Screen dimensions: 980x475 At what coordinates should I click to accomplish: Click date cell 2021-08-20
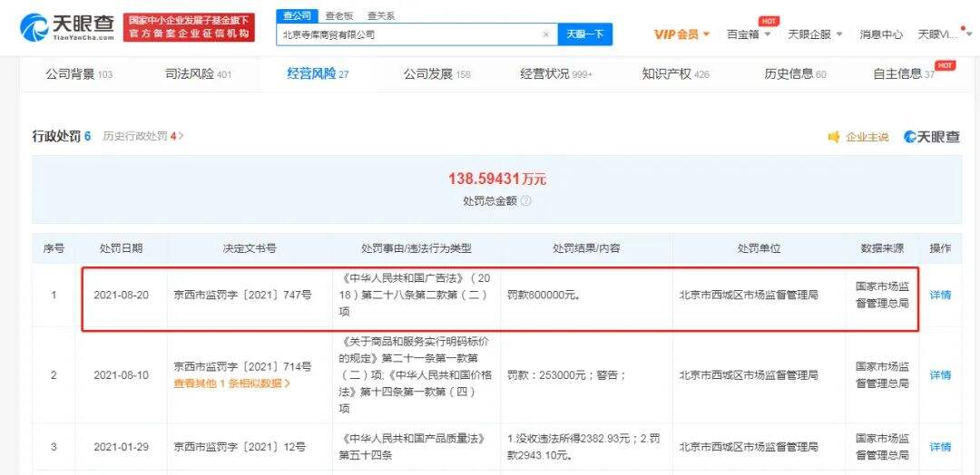(122, 295)
